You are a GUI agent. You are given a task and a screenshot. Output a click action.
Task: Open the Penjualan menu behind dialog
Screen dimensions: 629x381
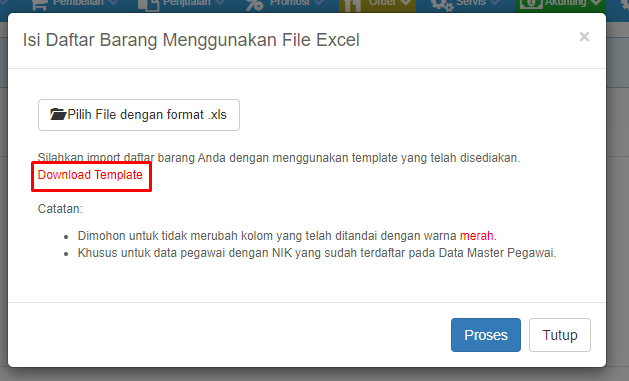[183, 4]
